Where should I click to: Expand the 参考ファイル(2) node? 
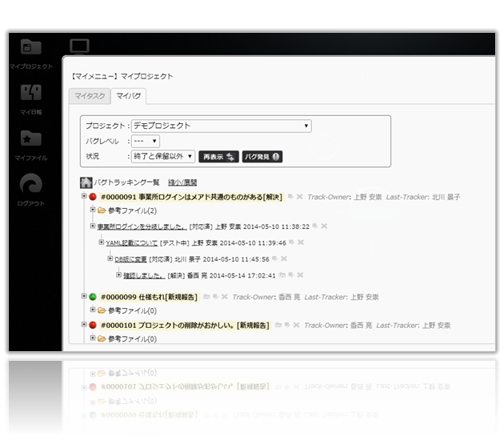(x=93, y=210)
